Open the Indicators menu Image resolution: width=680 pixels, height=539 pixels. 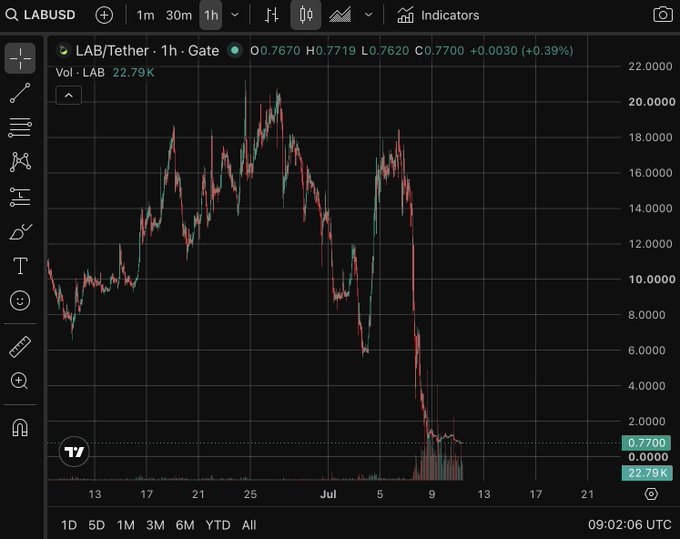click(x=438, y=15)
